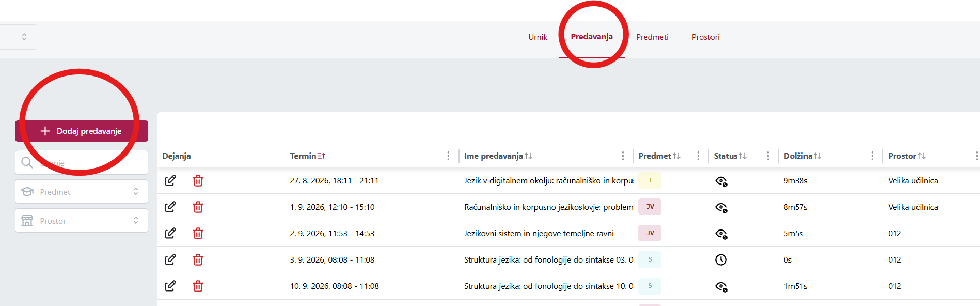Click JV badge in Računalniško in korpusno row
Image resolution: width=980 pixels, height=306 pixels.
pos(650,207)
